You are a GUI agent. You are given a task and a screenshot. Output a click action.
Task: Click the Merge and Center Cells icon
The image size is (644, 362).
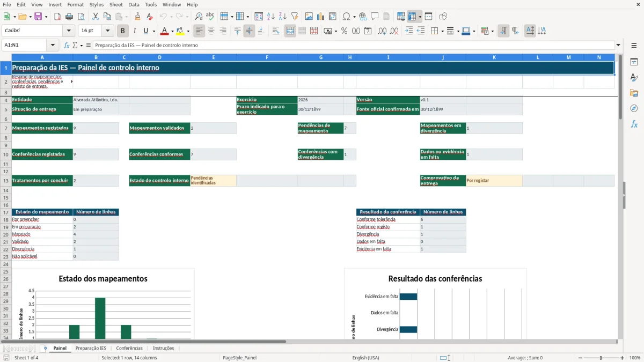click(290, 31)
